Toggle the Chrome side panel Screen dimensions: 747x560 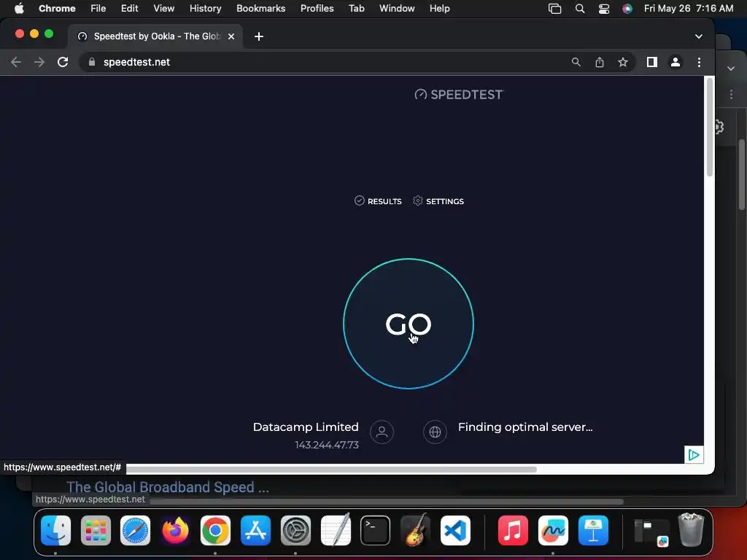coord(651,62)
